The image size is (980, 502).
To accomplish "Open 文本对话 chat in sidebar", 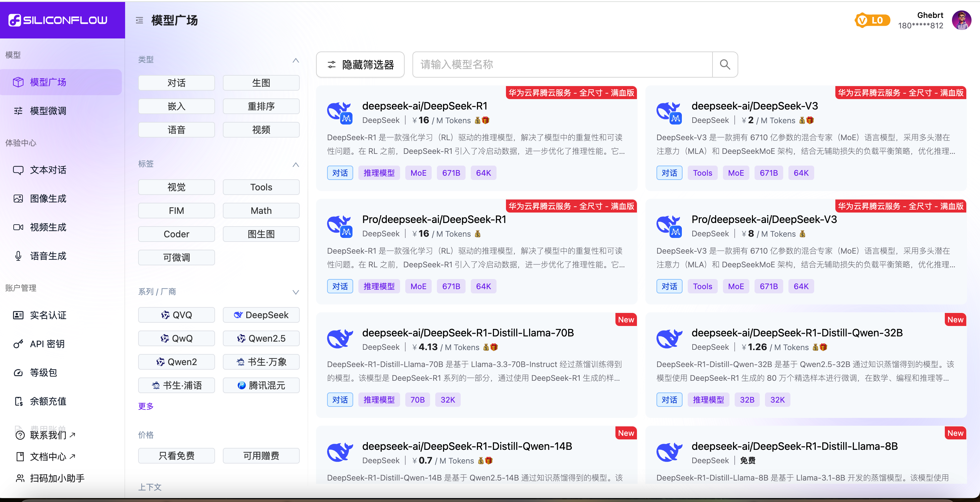I will pos(48,170).
